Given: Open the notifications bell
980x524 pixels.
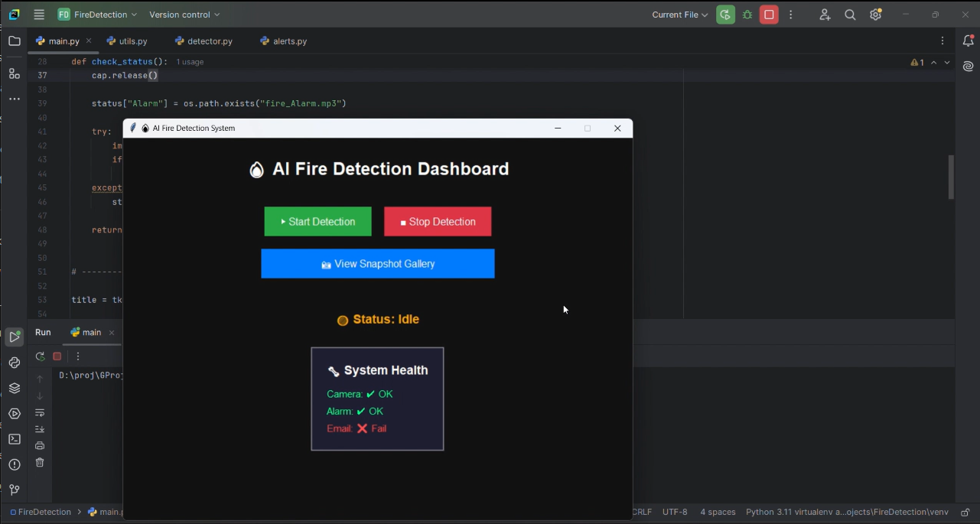Looking at the screenshot, I should point(967,40).
